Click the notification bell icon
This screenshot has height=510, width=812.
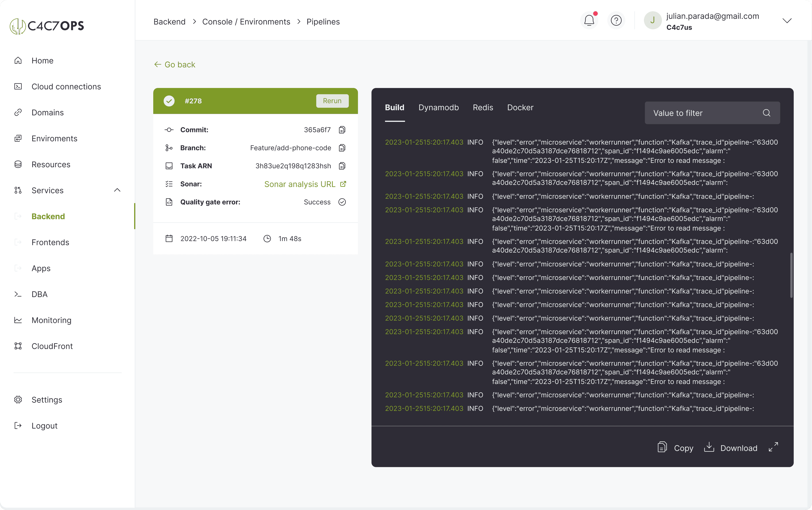589,20
